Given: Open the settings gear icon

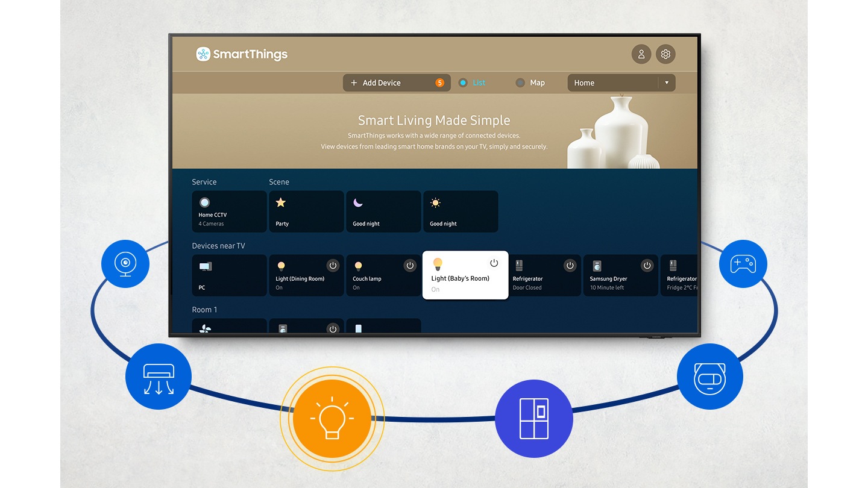Looking at the screenshot, I should click(665, 54).
